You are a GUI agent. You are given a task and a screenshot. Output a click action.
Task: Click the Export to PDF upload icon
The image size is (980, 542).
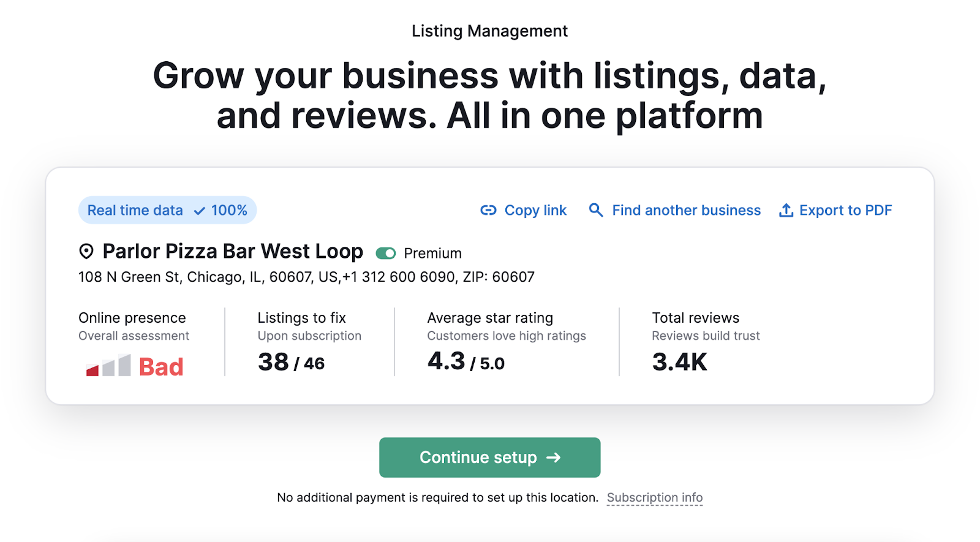(x=786, y=210)
